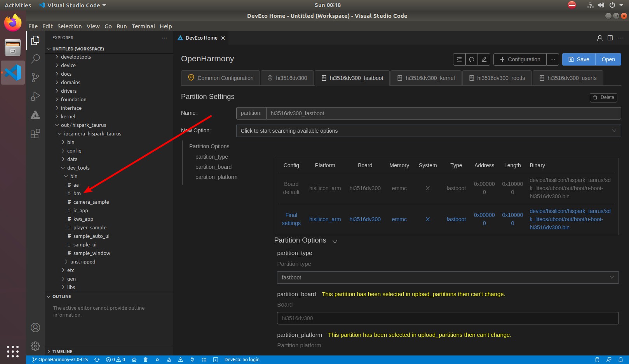629x364 pixels.
Task: Click errors and warnings count in status bar
Action: coord(115,360)
